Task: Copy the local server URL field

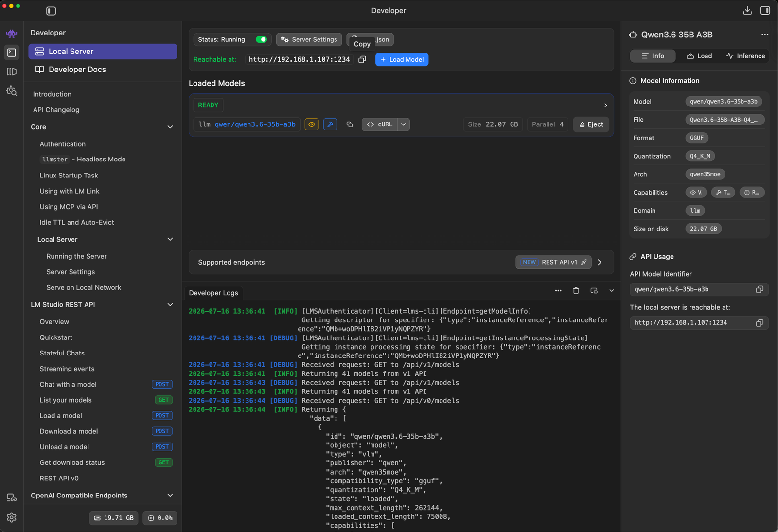Action: (760, 323)
